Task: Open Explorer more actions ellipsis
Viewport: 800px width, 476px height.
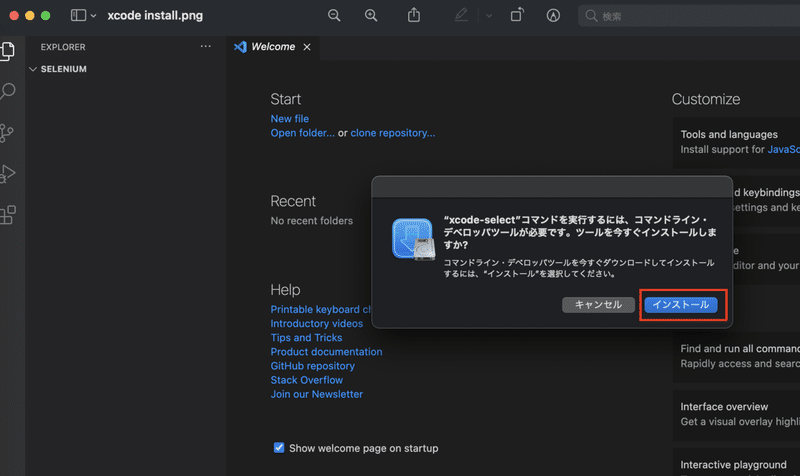Action: coord(206,46)
